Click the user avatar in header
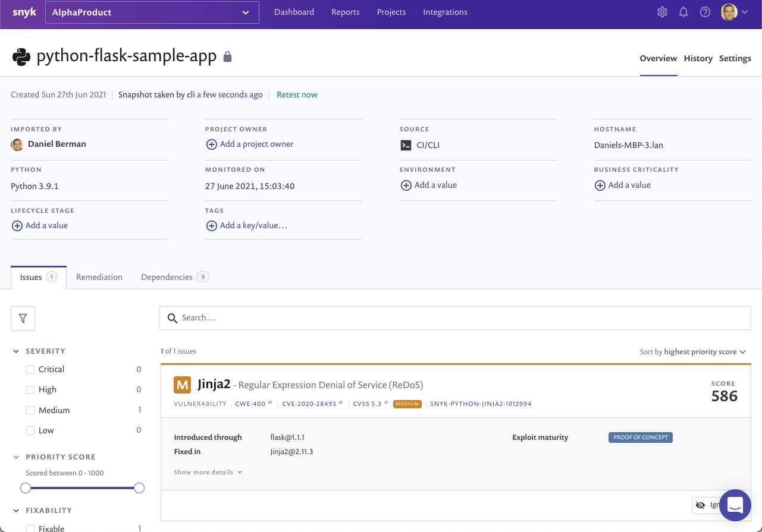Image resolution: width=762 pixels, height=532 pixels. pos(729,12)
